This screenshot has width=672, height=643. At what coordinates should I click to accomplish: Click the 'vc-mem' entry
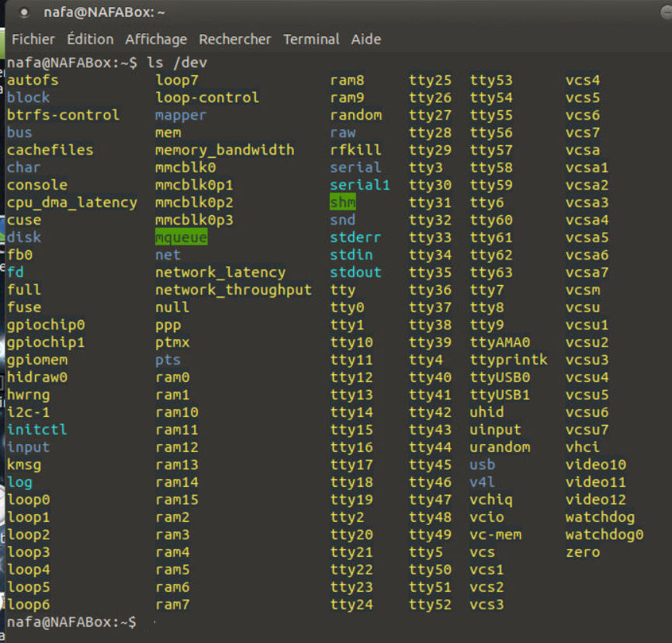point(495,535)
